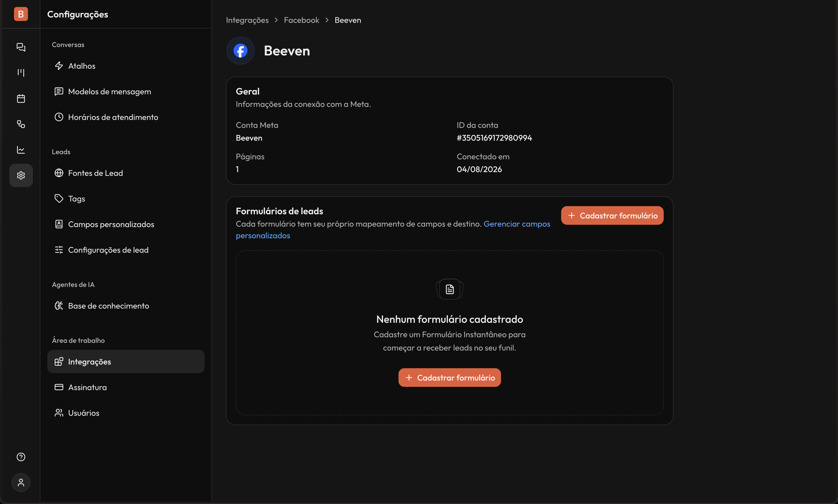
Task: Open the kanban board icon in rail
Action: tap(21, 73)
